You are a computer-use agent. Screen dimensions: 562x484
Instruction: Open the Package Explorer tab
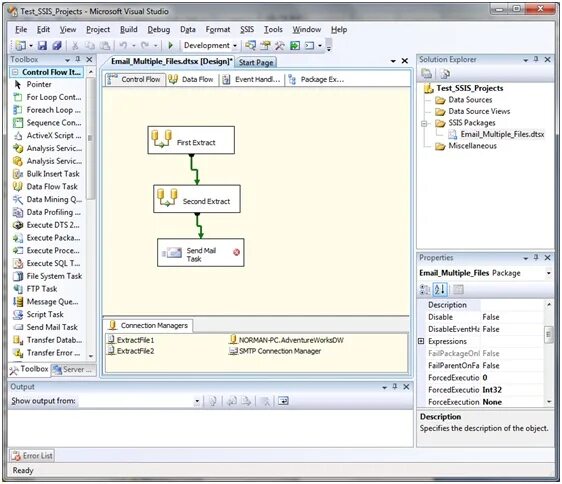click(317, 80)
